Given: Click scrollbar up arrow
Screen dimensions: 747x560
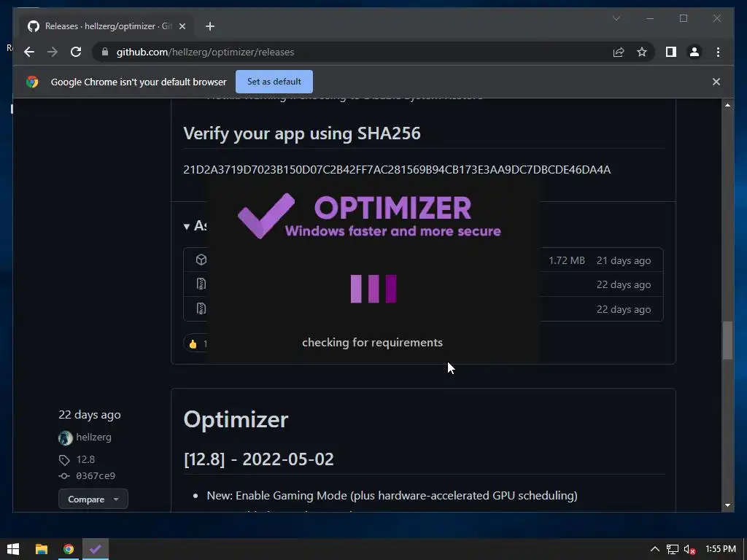Looking at the screenshot, I should (x=727, y=105).
